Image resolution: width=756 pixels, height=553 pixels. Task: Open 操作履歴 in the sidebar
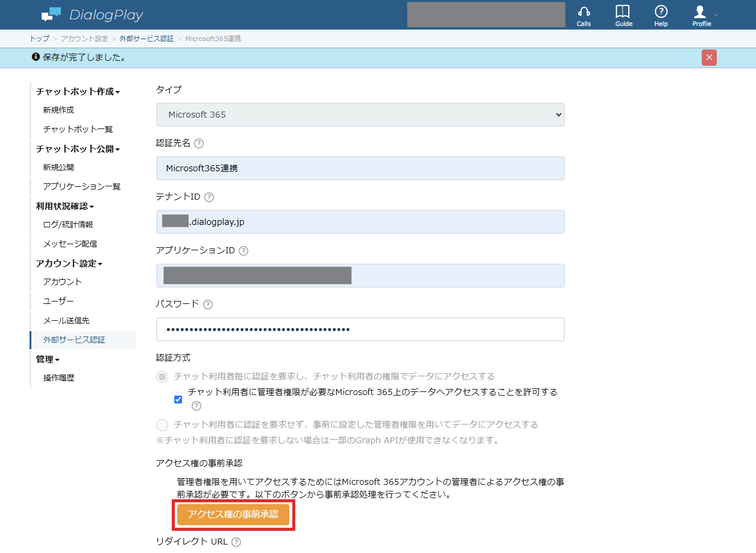[58, 378]
